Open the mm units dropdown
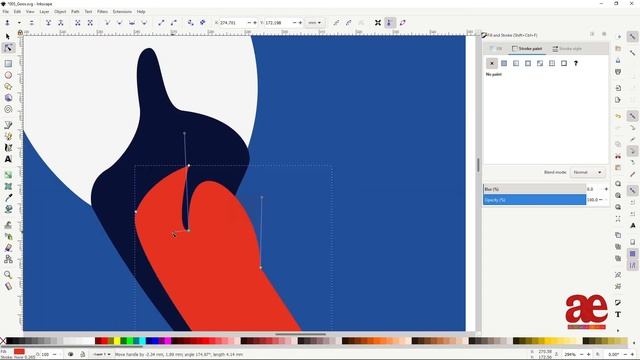Image resolution: width=640 pixels, height=360 pixels. click(315, 23)
